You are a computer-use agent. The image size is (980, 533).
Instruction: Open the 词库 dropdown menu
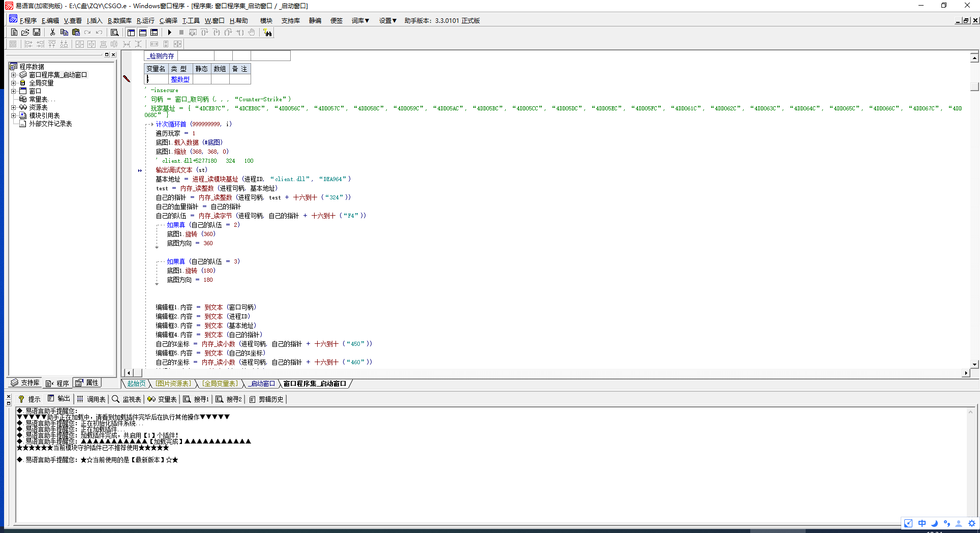tap(360, 20)
